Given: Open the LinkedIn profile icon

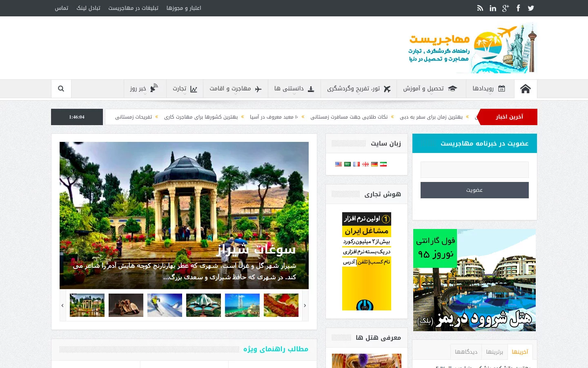Looking at the screenshot, I should click(x=493, y=8).
